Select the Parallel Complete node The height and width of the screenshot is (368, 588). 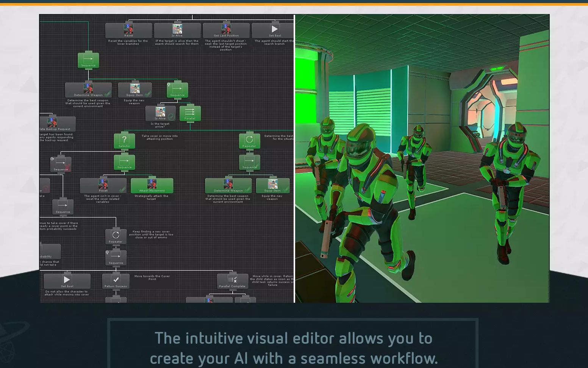coord(232,281)
